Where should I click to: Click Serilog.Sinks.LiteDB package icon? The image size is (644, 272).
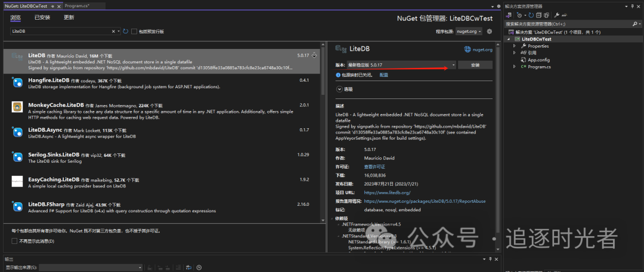(17, 156)
